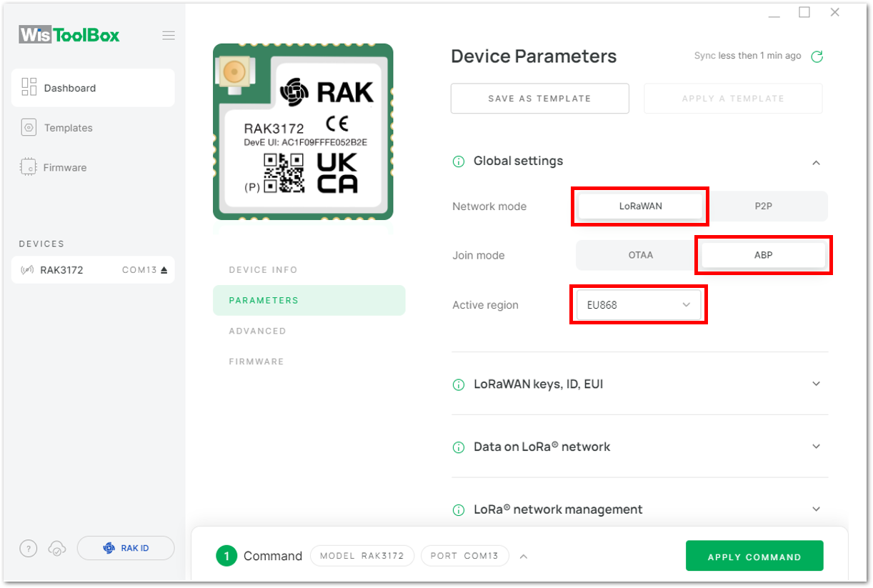Click Global settings info icon

(459, 161)
